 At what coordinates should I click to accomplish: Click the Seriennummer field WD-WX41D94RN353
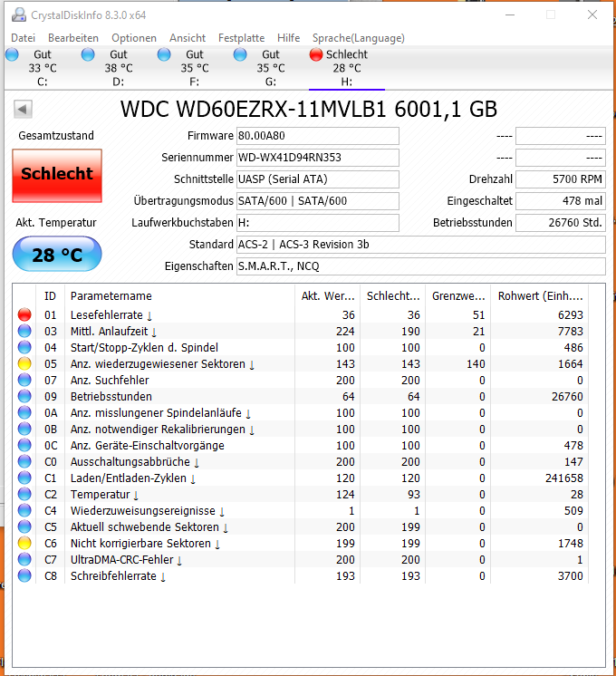(x=318, y=158)
